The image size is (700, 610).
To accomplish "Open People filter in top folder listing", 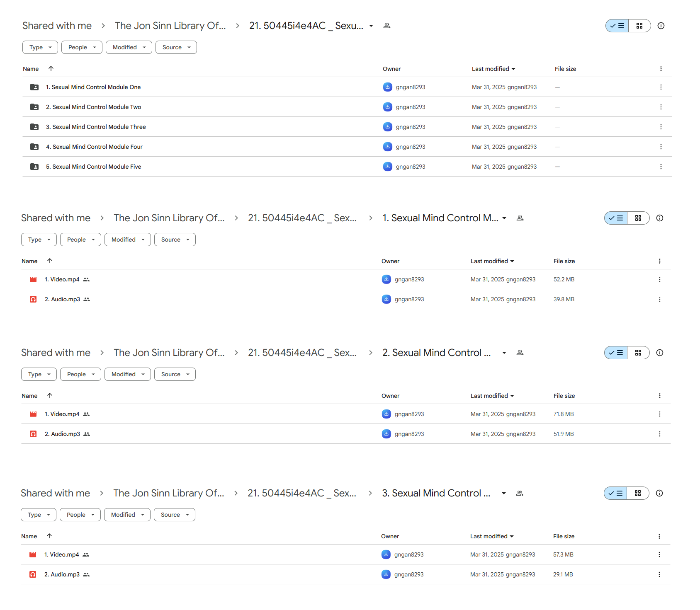I will (x=82, y=47).
